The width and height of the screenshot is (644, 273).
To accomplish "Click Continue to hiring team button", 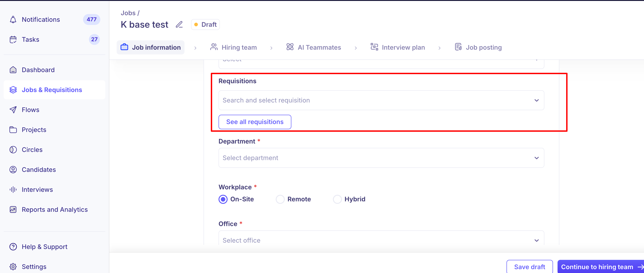I will click(x=600, y=267).
